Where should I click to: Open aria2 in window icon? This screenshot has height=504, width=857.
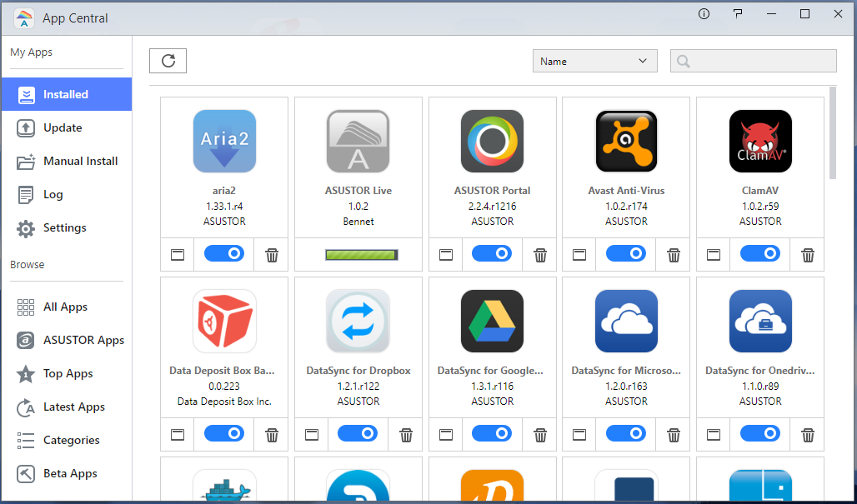(x=178, y=254)
